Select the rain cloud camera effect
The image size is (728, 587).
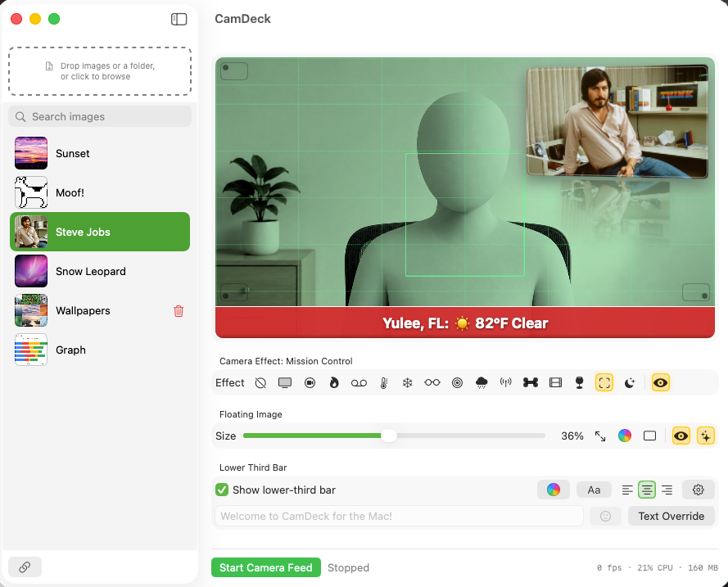tap(482, 383)
